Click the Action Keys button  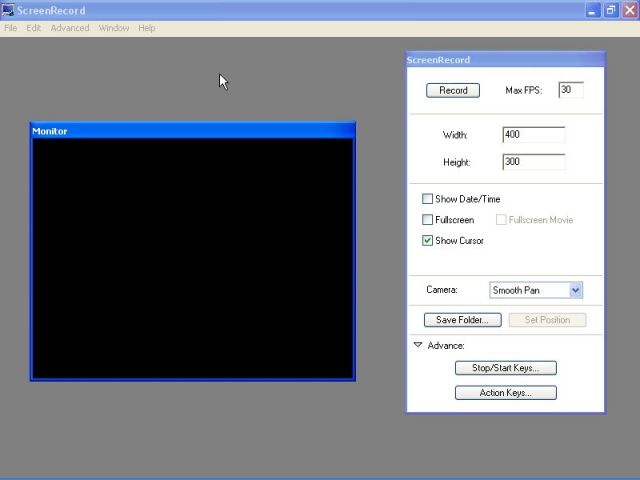pyautogui.click(x=506, y=393)
